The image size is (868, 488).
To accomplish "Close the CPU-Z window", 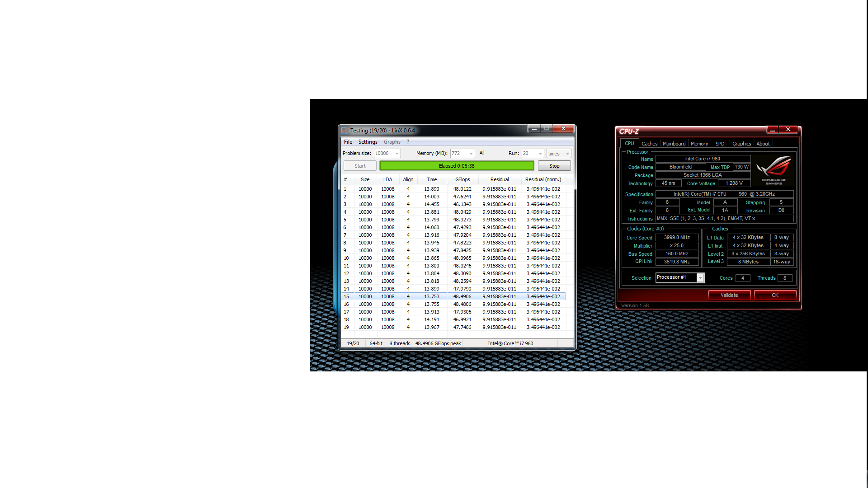I will pos(788,130).
